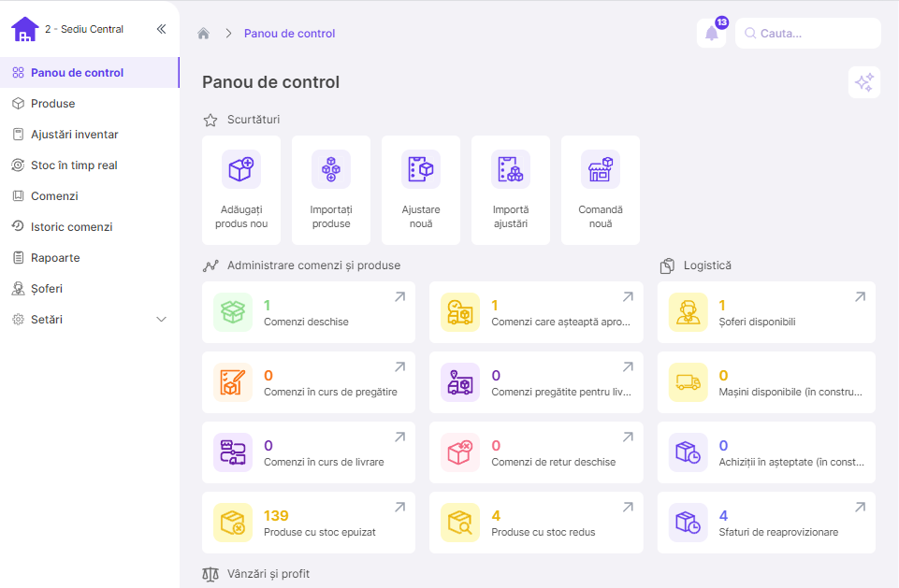
Task: Open Istoric comenzi from sidebar
Action: click(71, 227)
